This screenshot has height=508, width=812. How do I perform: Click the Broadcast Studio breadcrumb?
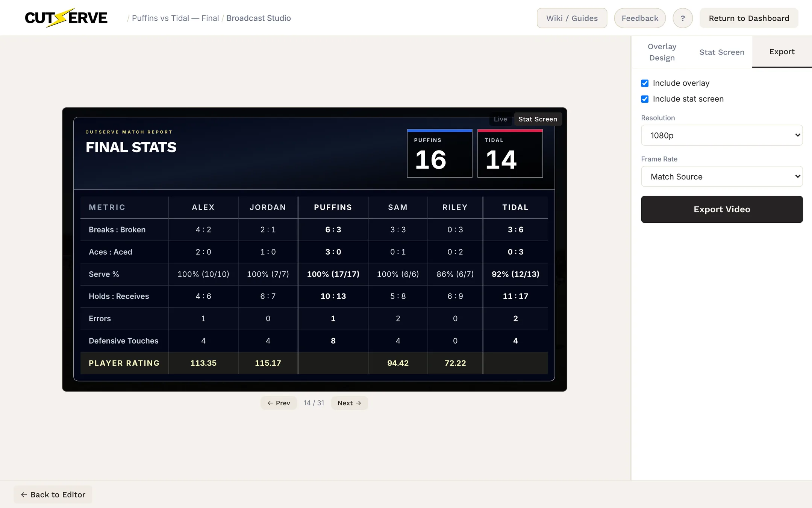point(259,18)
